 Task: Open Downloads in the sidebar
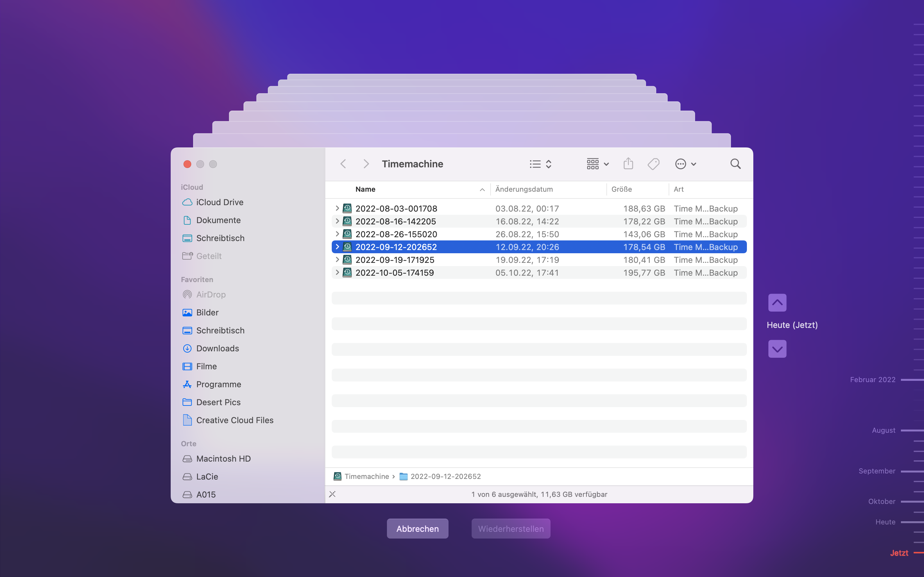coord(217,348)
